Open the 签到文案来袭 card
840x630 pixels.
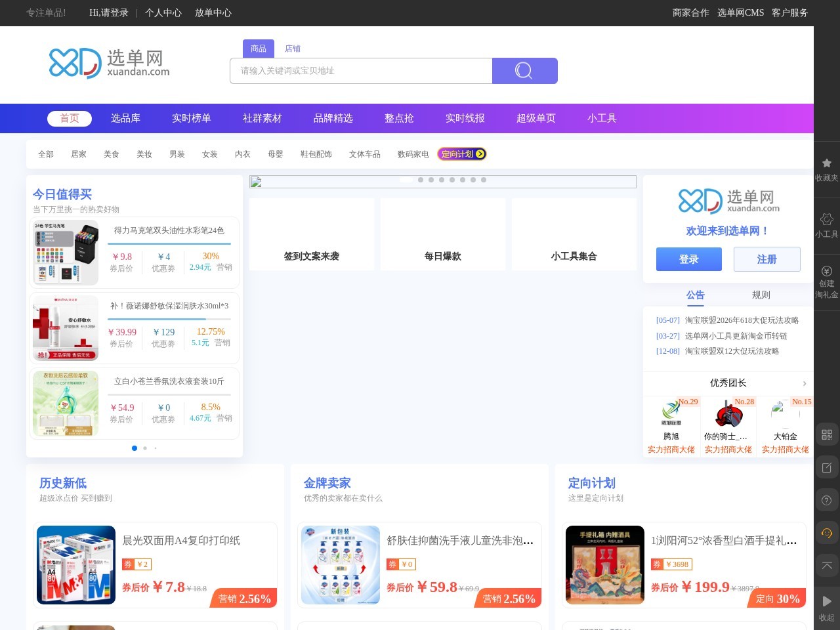(312, 234)
